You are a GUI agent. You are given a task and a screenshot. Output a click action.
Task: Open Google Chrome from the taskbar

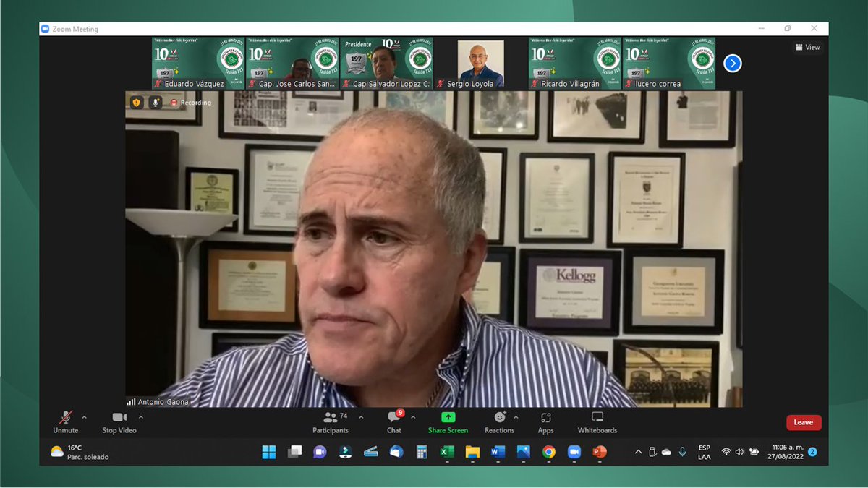point(549,452)
